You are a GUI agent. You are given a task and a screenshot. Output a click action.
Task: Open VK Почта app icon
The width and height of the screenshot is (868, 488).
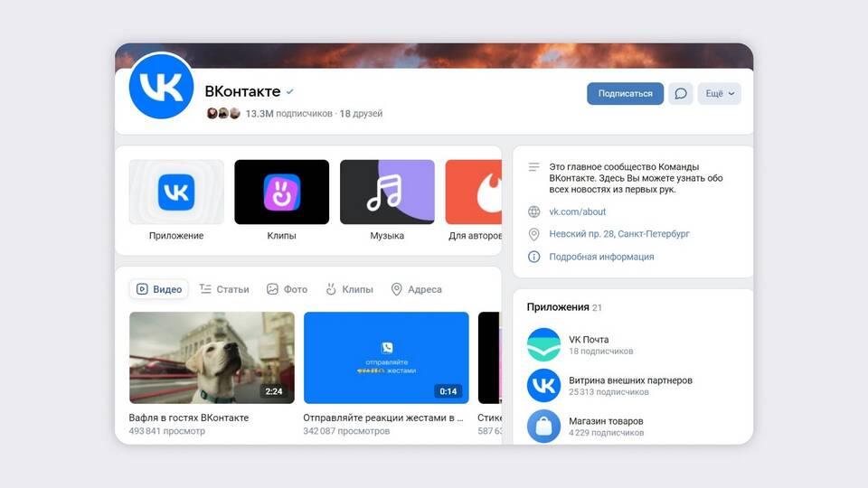click(x=543, y=344)
